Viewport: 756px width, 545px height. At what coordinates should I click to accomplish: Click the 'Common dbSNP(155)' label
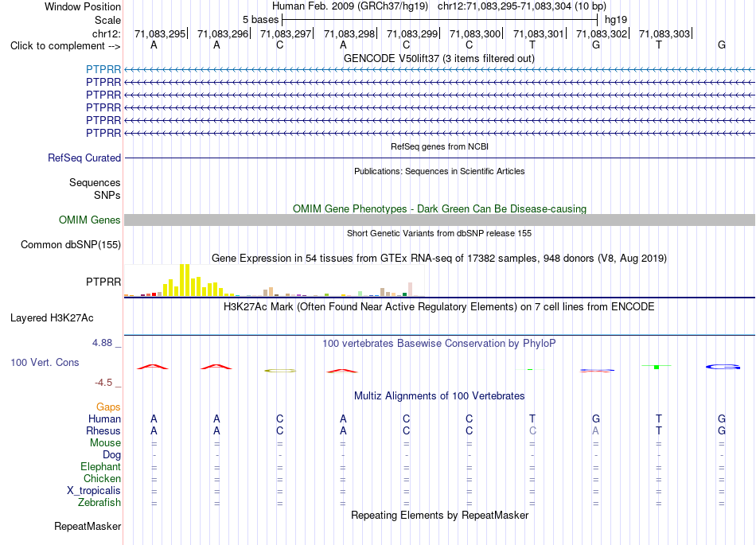coord(70,245)
